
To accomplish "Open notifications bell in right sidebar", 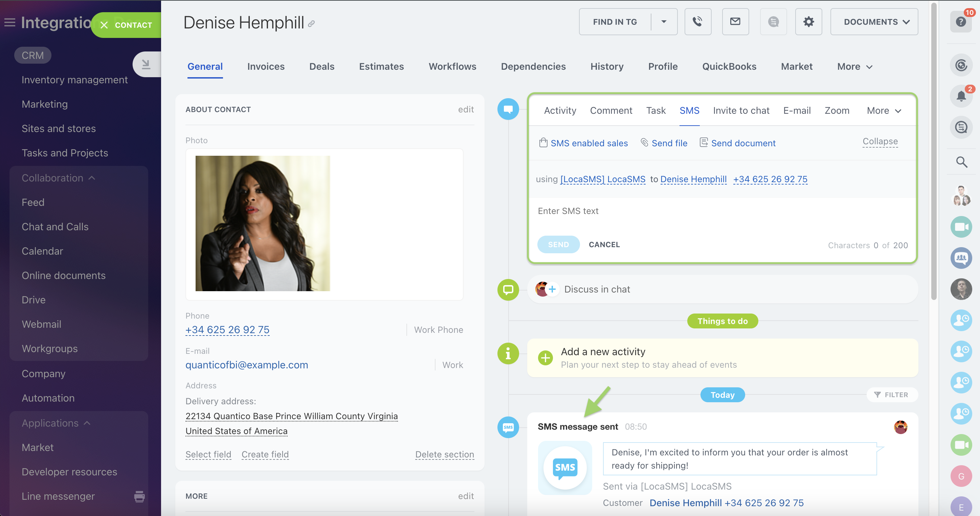I will pyautogui.click(x=961, y=96).
